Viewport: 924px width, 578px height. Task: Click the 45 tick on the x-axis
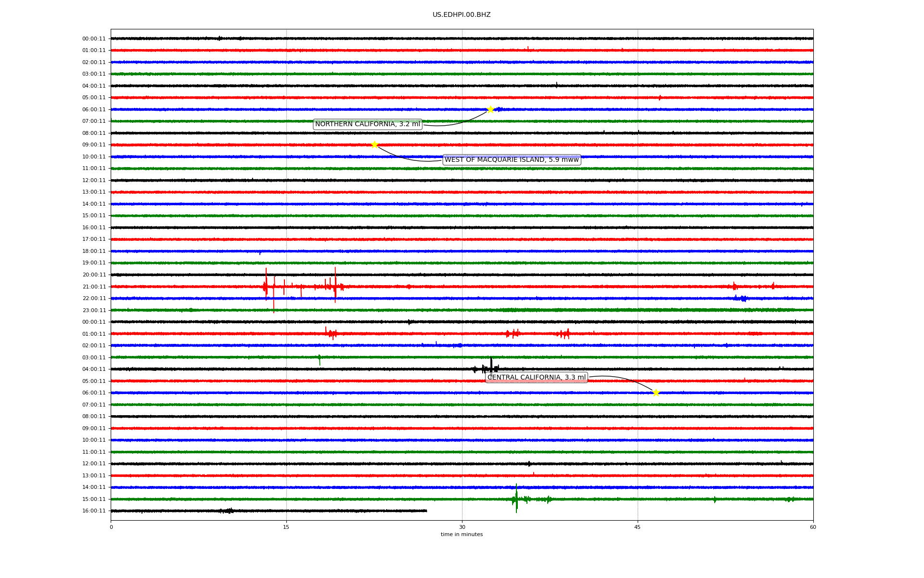point(638,527)
